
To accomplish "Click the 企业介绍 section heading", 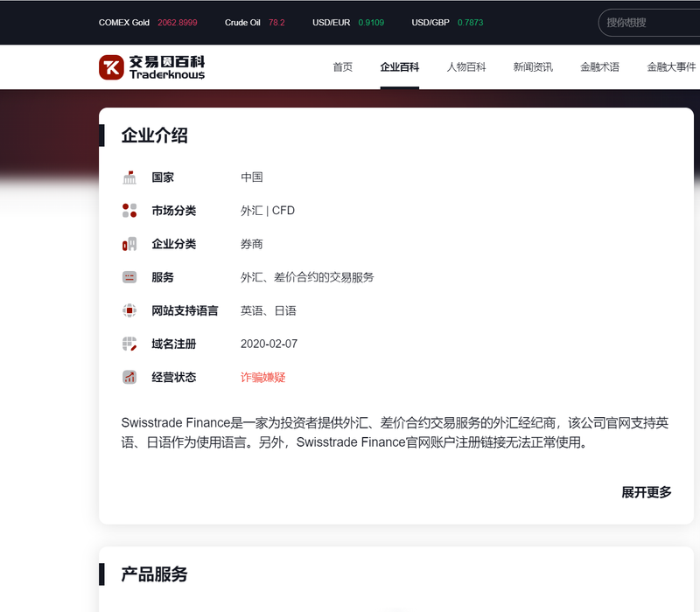I will point(155,136).
